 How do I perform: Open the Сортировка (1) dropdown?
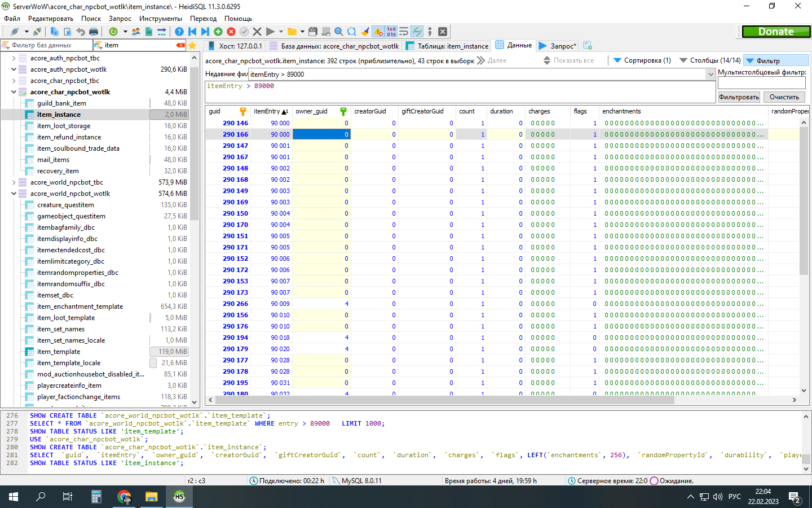[x=642, y=60]
